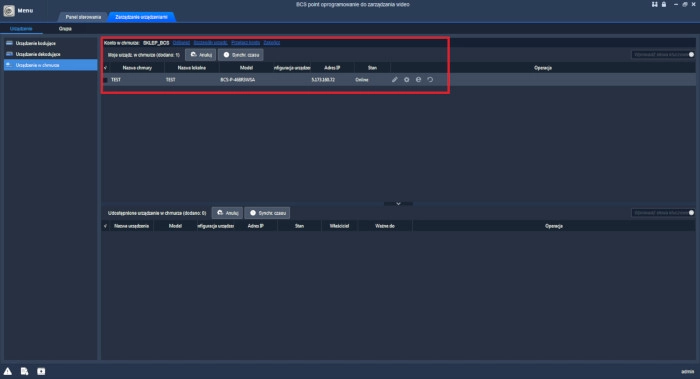Click the icon left of the title bar lock
Screen dimensions: 700x379
tap(654, 4)
